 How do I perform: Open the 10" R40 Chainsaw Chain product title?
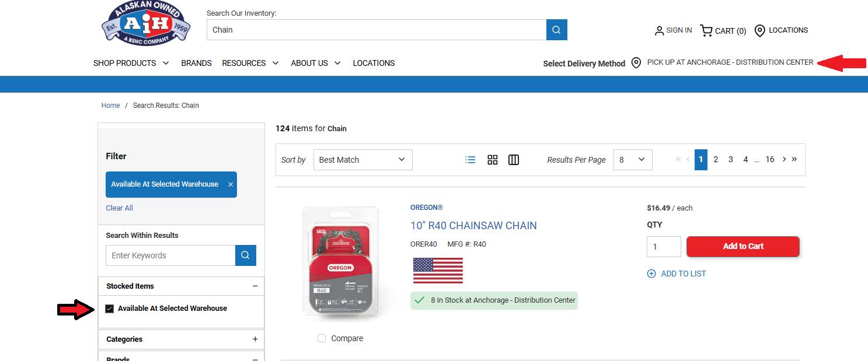pos(473,226)
